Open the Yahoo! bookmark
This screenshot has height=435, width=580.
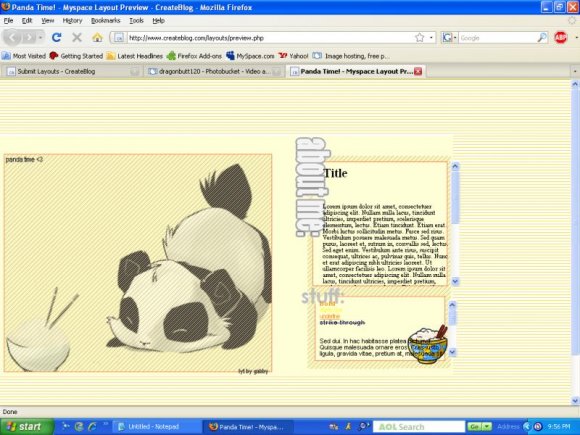point(293,56)
